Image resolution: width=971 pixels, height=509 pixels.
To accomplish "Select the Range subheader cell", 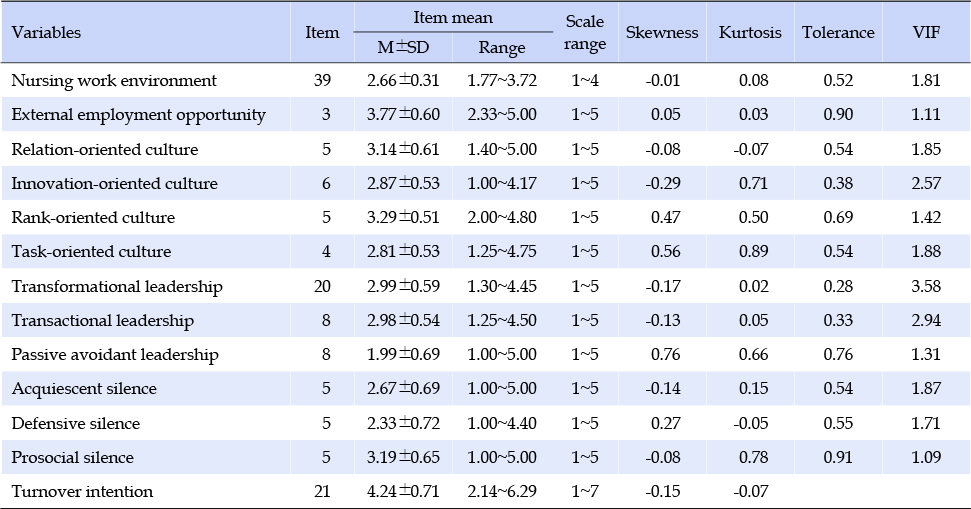I will pyautogui.click(x=502, y=48).
